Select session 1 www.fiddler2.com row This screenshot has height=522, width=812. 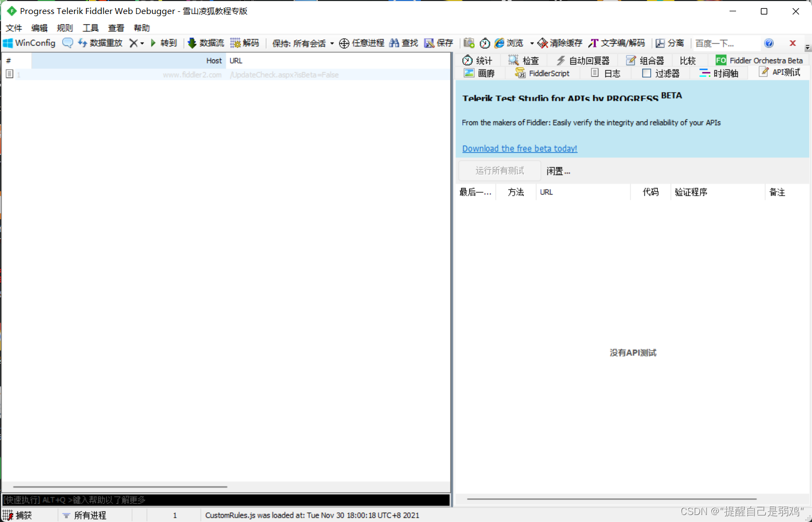click(x=226, y=75)
